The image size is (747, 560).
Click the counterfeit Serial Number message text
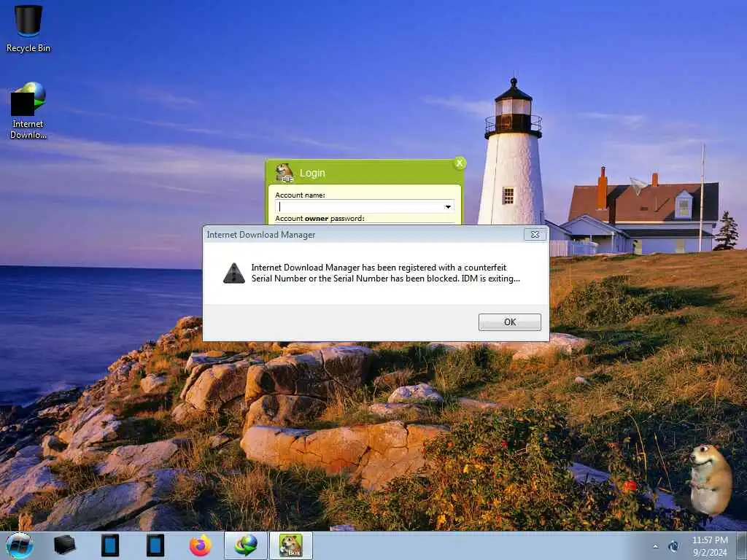click(385, 273)
